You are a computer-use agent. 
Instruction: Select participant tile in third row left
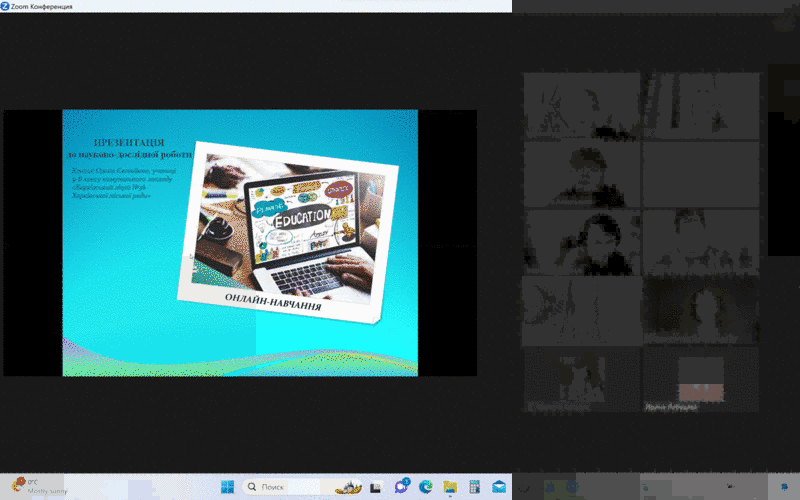click(580, 241)
